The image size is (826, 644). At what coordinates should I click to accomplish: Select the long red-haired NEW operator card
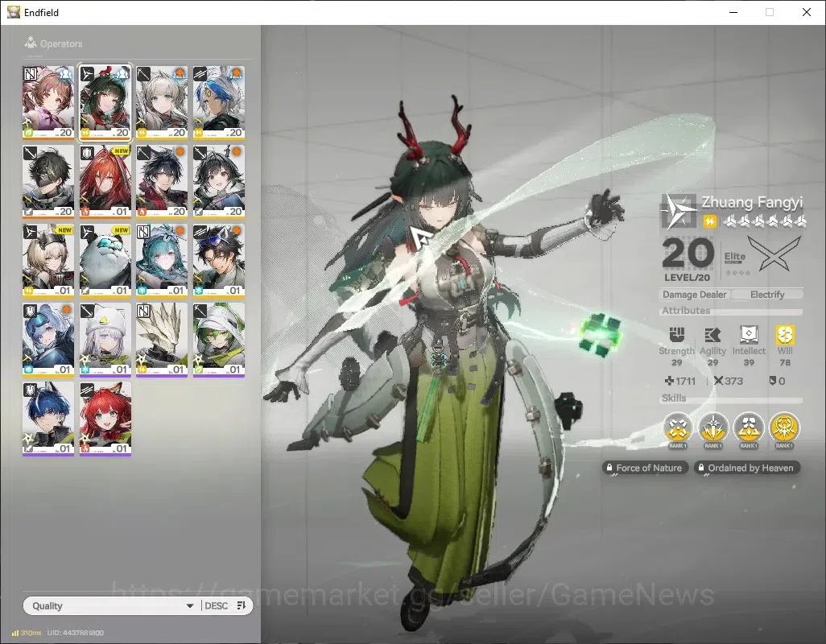[x=105, y=181]
